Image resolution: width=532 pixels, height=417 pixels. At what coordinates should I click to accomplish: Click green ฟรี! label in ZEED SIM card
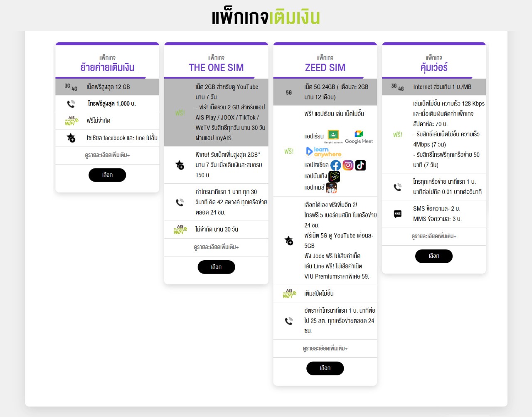[x=289, y=151]
